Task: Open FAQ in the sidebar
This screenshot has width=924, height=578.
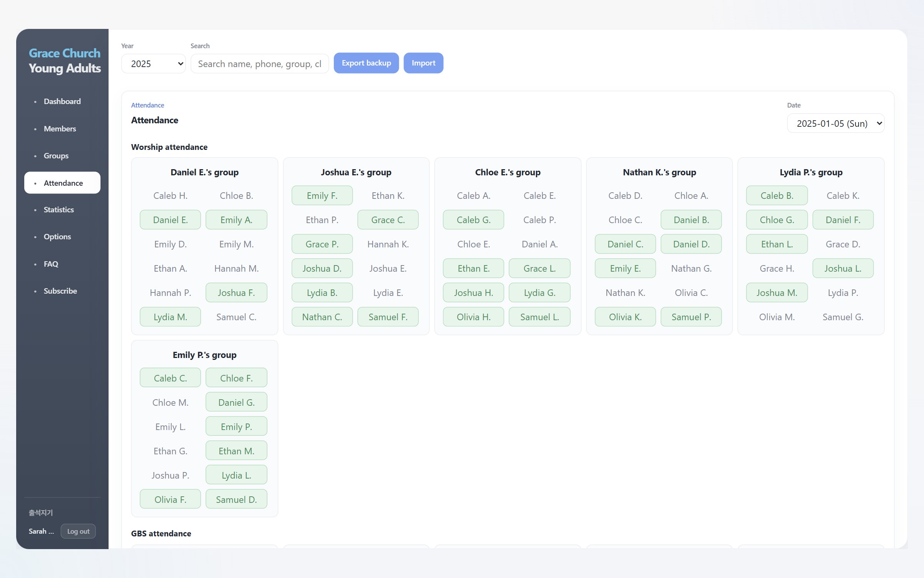Action: tap(62, 264)
